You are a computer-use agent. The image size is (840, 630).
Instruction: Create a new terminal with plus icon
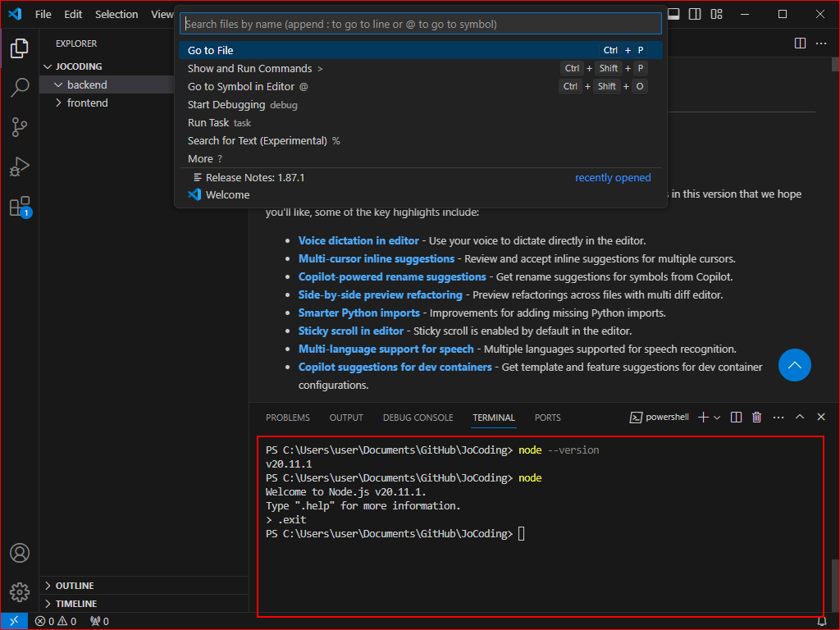coord(703,418)
